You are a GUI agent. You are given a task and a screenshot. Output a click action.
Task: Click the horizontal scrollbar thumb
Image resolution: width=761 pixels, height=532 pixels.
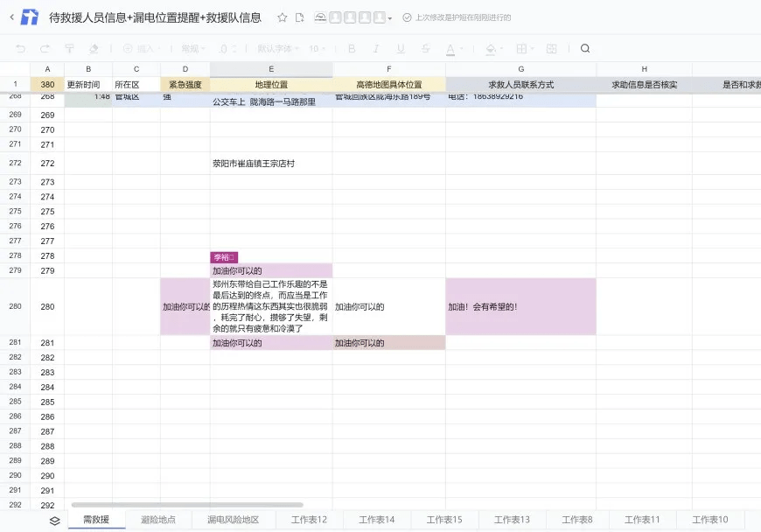pos(187,505)
